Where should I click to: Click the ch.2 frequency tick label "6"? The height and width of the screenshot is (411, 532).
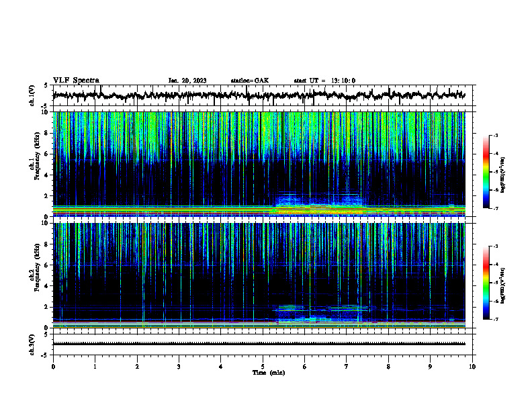tap(48, 265)
